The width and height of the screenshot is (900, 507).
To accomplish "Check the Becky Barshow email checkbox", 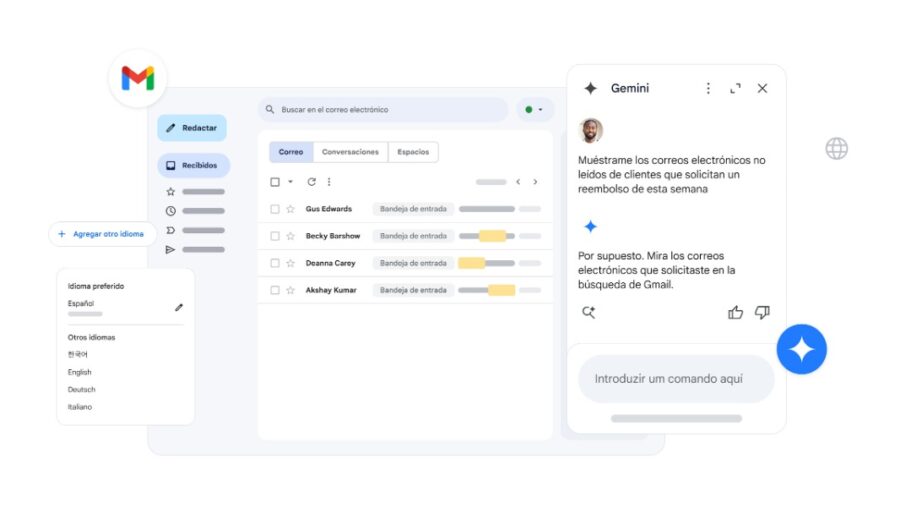I will coord(275,236).
